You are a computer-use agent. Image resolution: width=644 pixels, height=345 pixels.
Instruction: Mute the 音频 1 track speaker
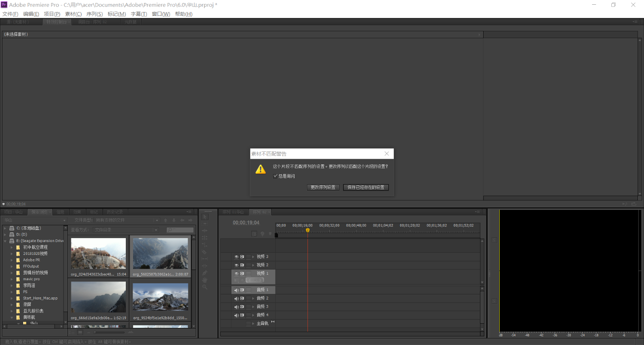click(x=236, y=290)
